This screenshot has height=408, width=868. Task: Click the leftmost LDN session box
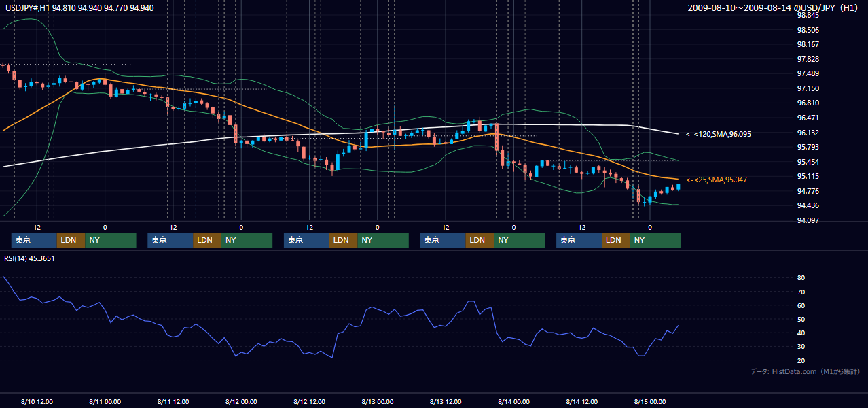point(71,240)
